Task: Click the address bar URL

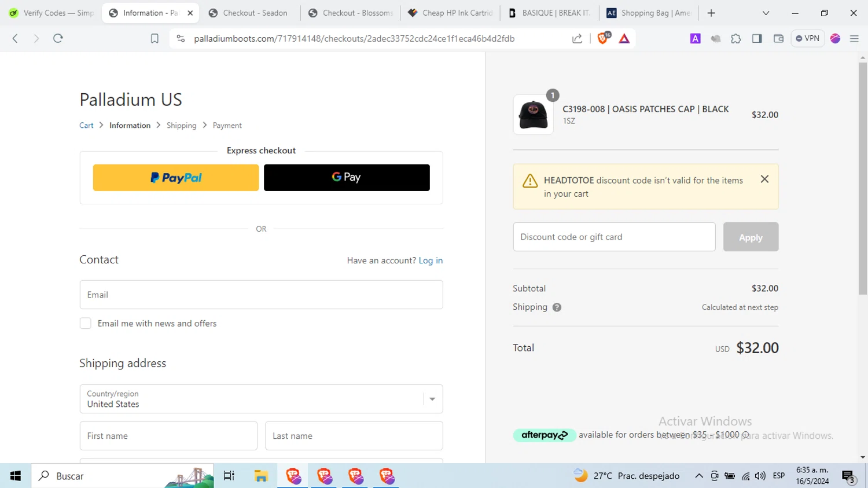Action: pyautogui.click(x=354, y=38)
